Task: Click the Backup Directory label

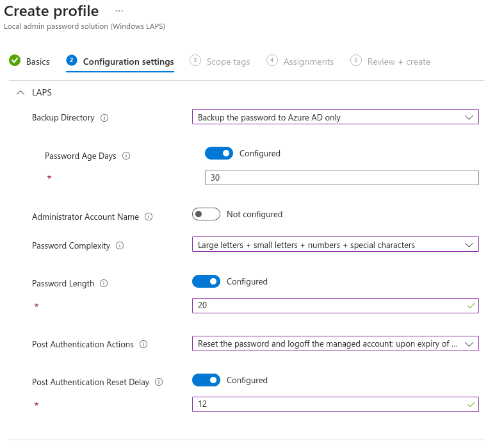Action: (63, 118)
